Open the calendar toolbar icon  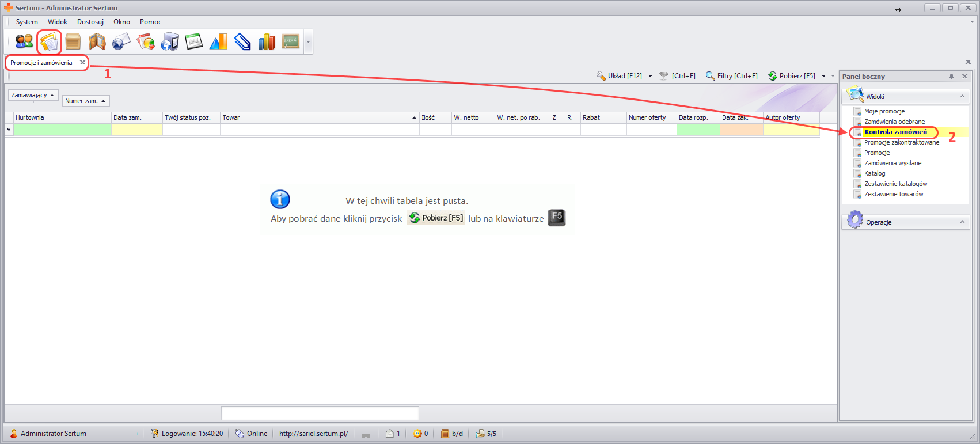point(194,41)
